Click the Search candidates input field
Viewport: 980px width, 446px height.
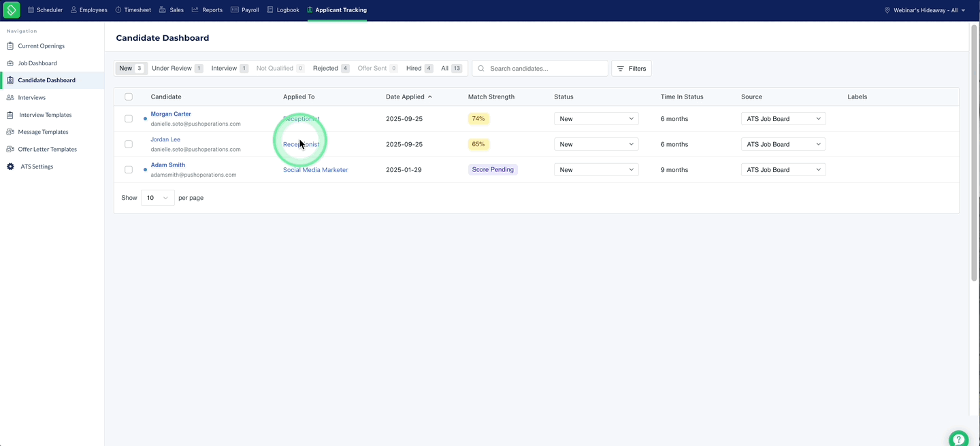(x=540, y=69)
